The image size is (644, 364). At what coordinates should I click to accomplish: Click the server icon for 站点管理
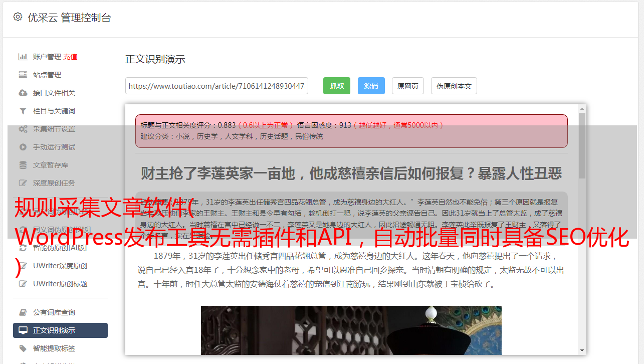[x=23, y=75]
